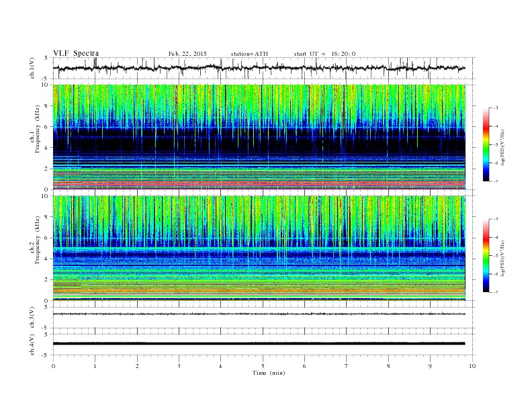Select the date text "Feb. 22, 2015"
Image resolution: width=532 pixels, height=411 pixels.
point(187,54)
